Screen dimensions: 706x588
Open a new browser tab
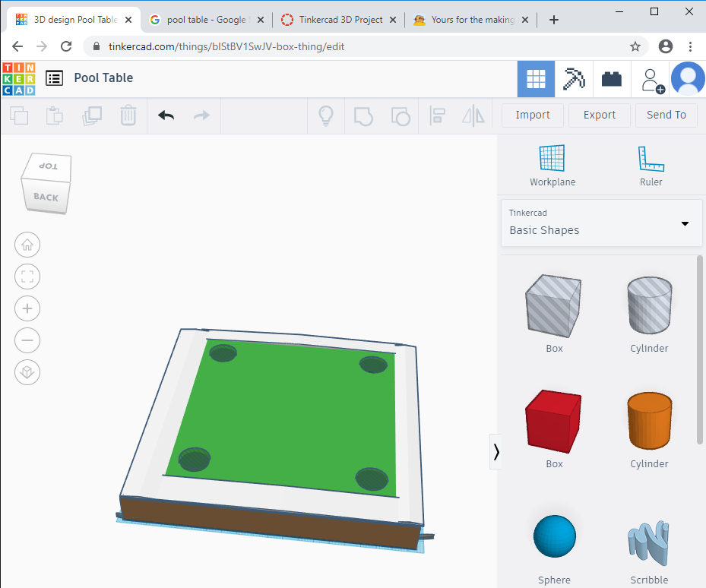(554, 20)
